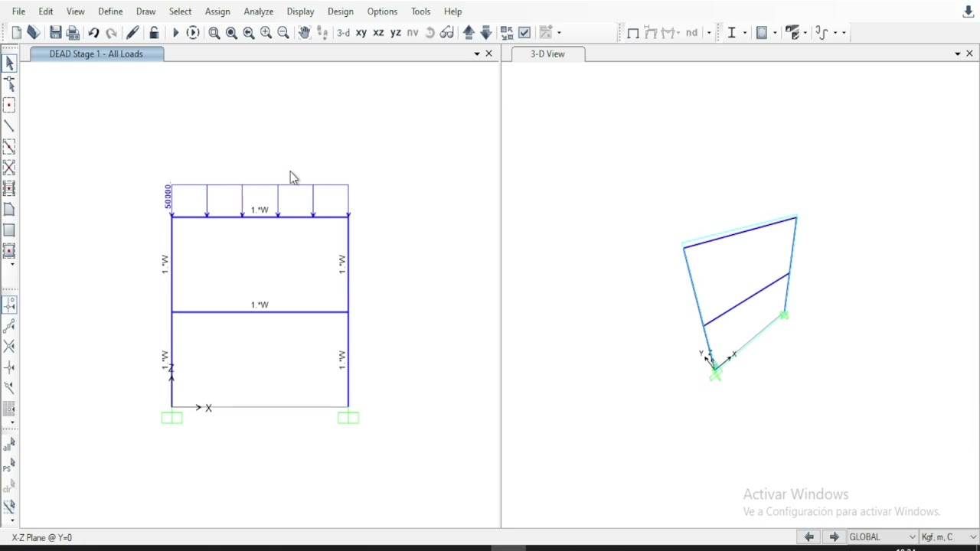This screenshot has height=551, width=980.
Task: Select the Reshape Object tool
Action: coord(9,84)
